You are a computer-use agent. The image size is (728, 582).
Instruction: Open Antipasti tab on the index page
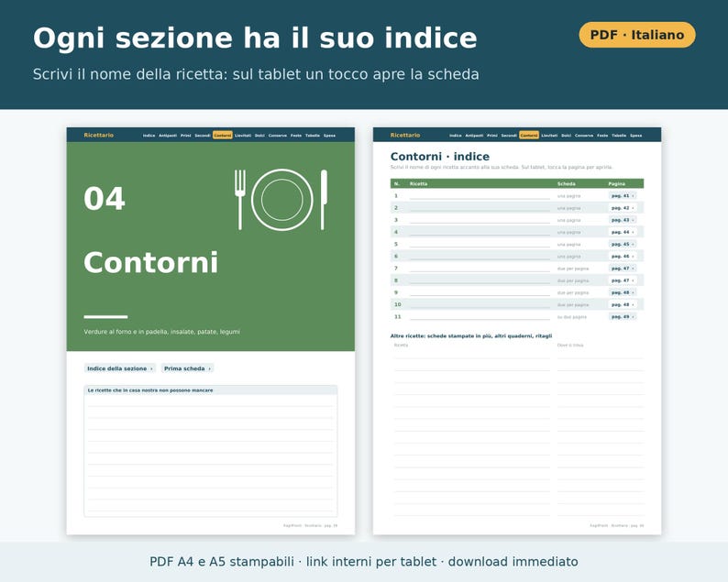[475, 136]
